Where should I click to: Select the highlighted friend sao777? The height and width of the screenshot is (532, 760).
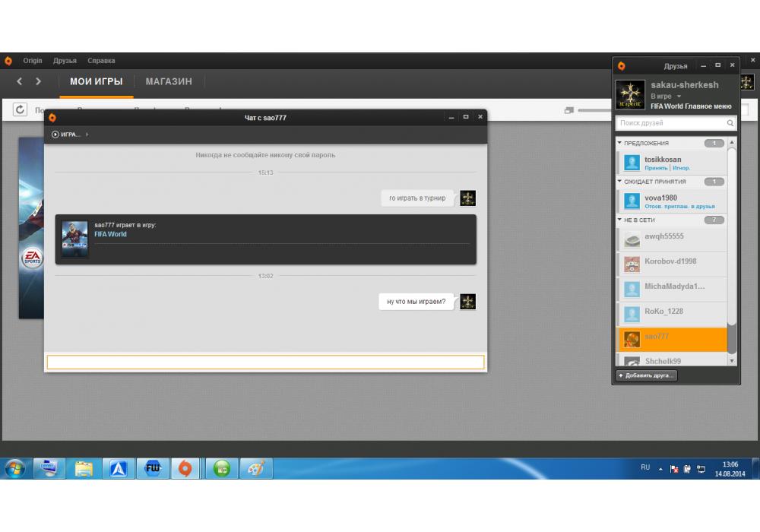[672, 340]
